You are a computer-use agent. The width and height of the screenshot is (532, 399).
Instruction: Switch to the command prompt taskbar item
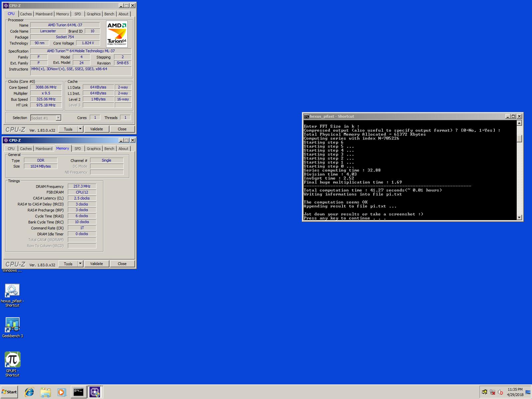(x=78, y=392)
